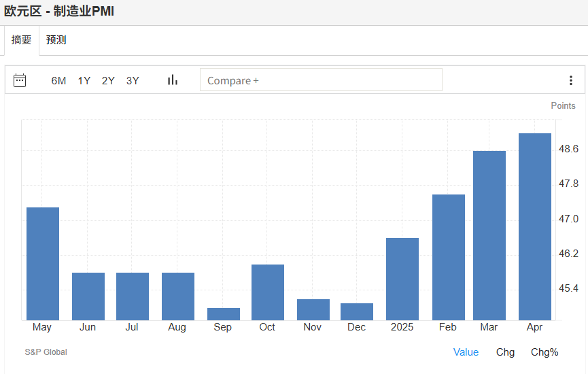
Task: Click the Jul bar in chart
Action: 133,296
